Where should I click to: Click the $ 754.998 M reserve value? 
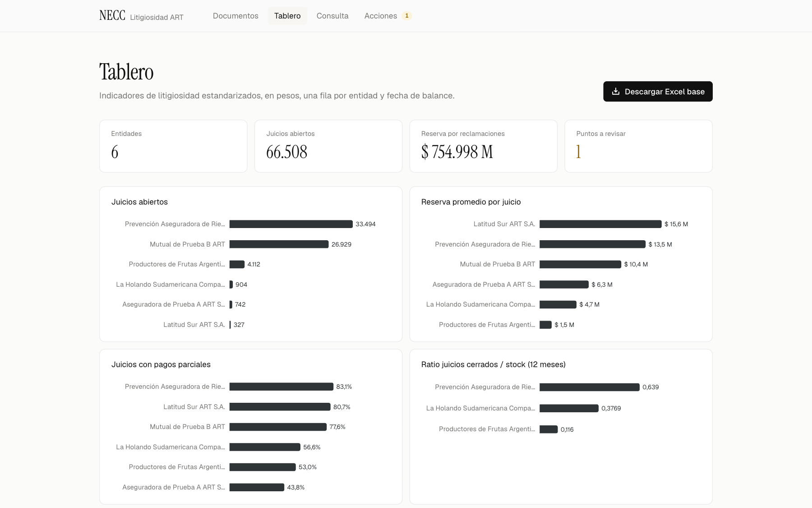[457, 152]
